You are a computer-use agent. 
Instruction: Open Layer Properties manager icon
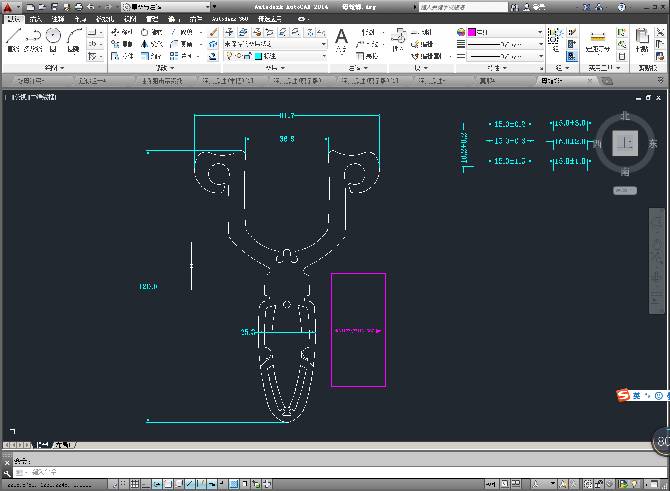click(x=229, y=32)
